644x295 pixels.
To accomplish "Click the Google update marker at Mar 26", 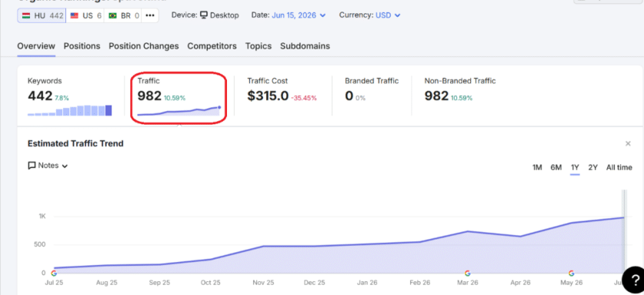I will click(x=467, y=273).
